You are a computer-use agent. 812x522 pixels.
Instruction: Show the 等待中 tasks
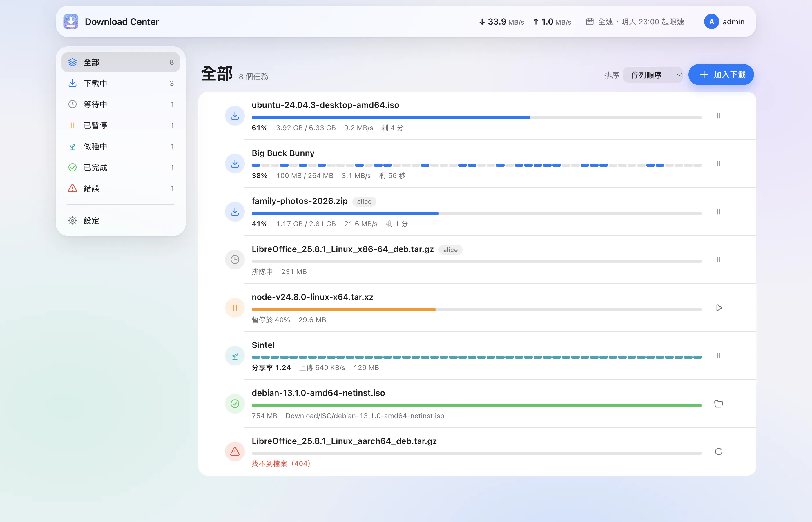[x=121, y=104]
